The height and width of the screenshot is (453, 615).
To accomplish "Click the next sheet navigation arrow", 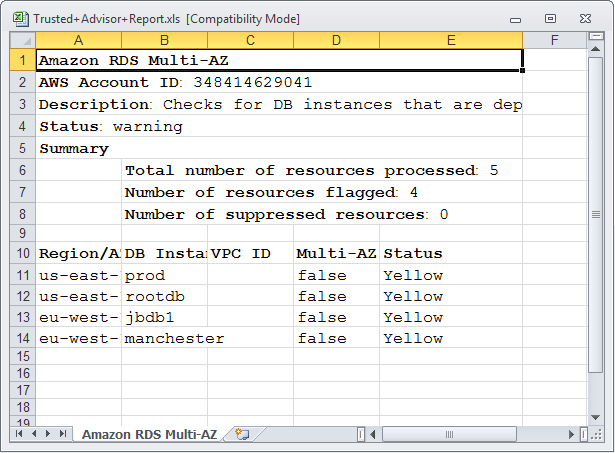I will point(49,434).
